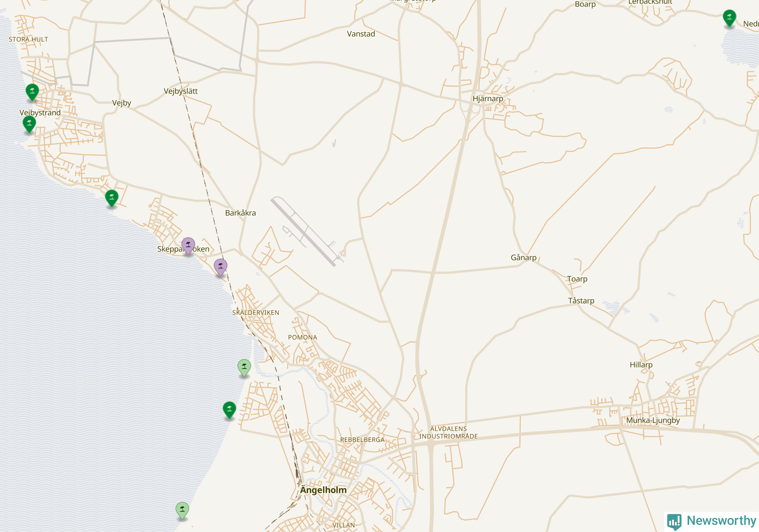The width and height of the screenshot is (759, 532).
Task: Click the dark green beach marker west of Rebbelberga
Action: click(x=229, y=410)
